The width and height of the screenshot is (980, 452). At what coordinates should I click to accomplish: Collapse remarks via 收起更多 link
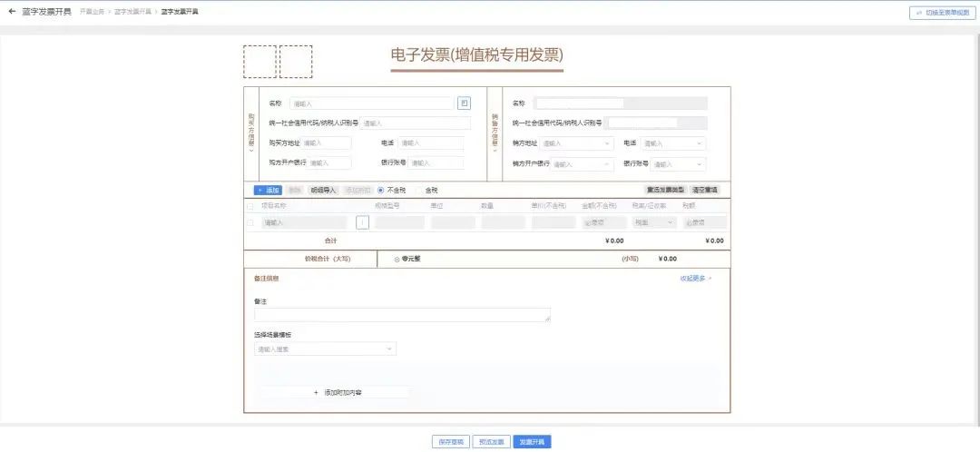click(x=696, y=279)
